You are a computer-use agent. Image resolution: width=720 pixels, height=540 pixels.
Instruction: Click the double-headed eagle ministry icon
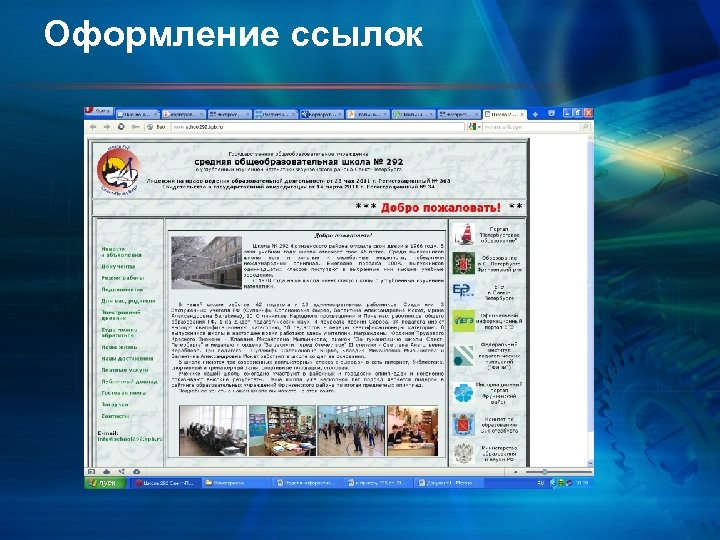pyautogui.click(x=463, y=454)
